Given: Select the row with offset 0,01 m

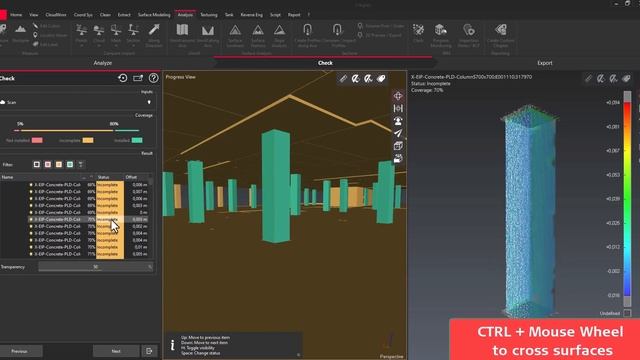Looking at the screenshot, I should (88, 247).
